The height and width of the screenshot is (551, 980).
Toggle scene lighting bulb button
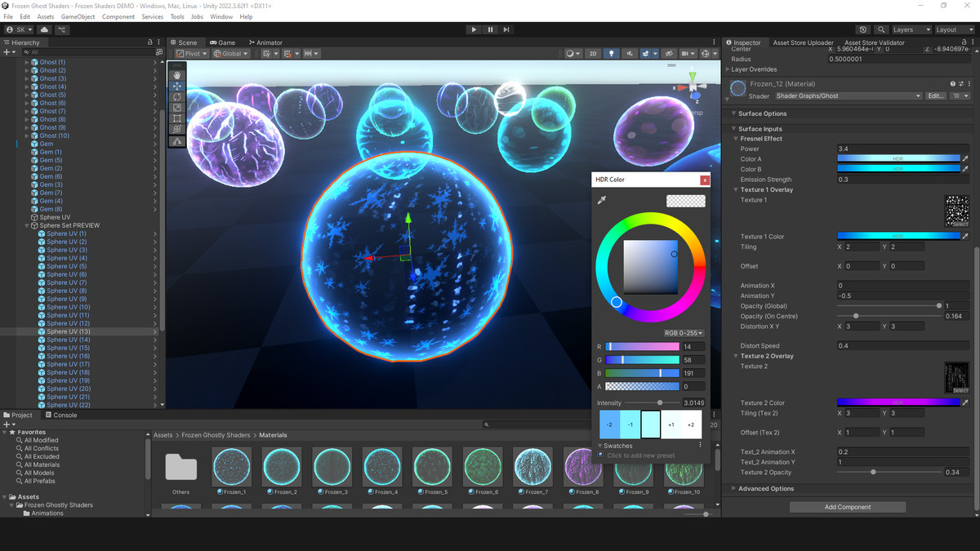[x=611, y=54]
